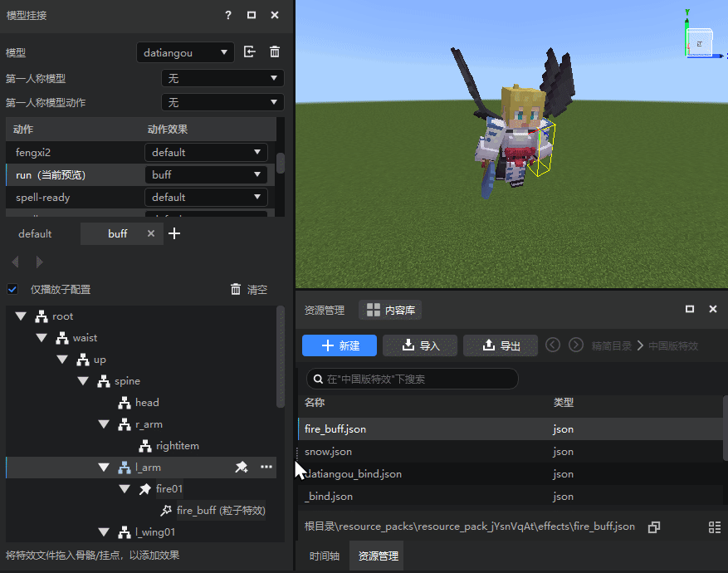This screenshot has height=573, width=728.
Task: Select the snow.json file row
Action: pos(511,452)
